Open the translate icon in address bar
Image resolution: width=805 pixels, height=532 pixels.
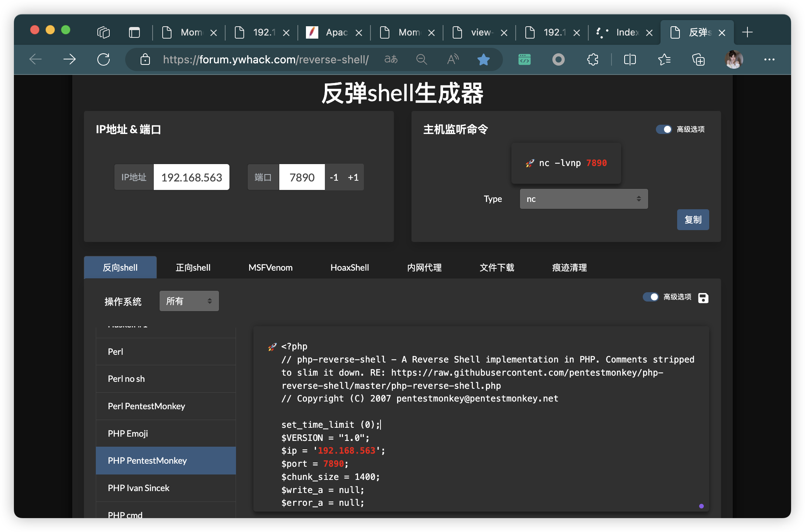[391, 59]
